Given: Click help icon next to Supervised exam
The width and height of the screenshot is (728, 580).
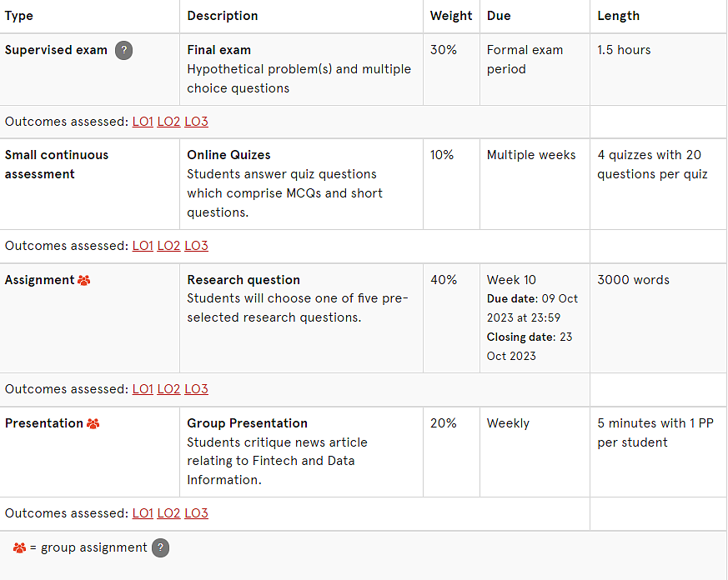Looking at the screenshot, I should 123,50.
